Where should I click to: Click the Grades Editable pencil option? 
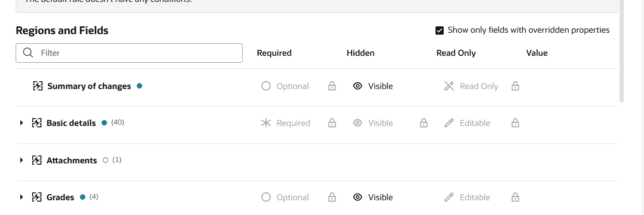[467, 197]
